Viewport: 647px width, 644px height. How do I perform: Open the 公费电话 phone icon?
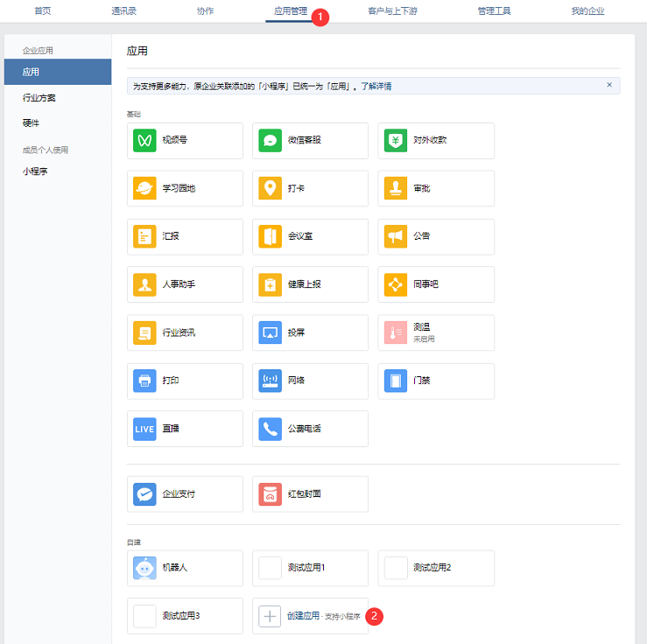[270, 429]
